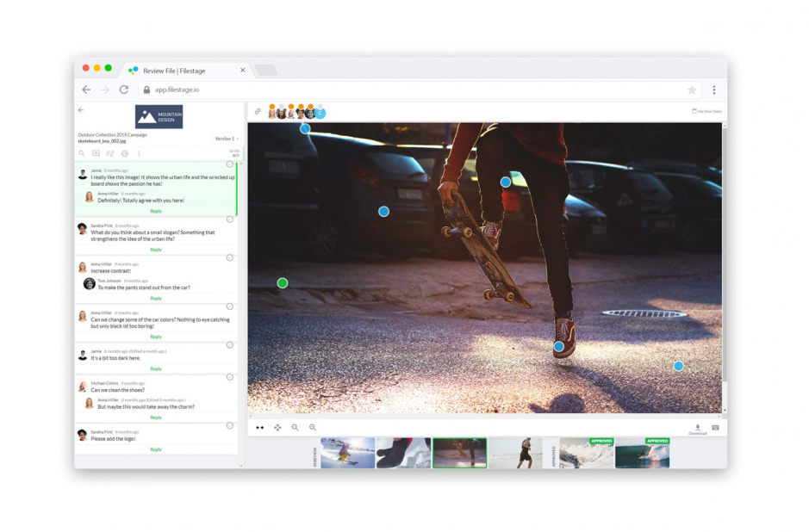The image size is (809, 532).
Task: Open the Version 1 dropdown
Action: click(226, 138)
